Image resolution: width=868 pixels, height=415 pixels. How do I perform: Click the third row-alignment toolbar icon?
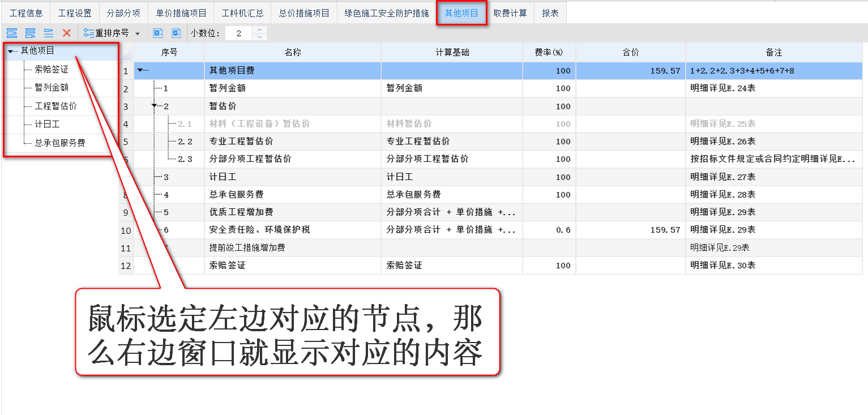48,33
